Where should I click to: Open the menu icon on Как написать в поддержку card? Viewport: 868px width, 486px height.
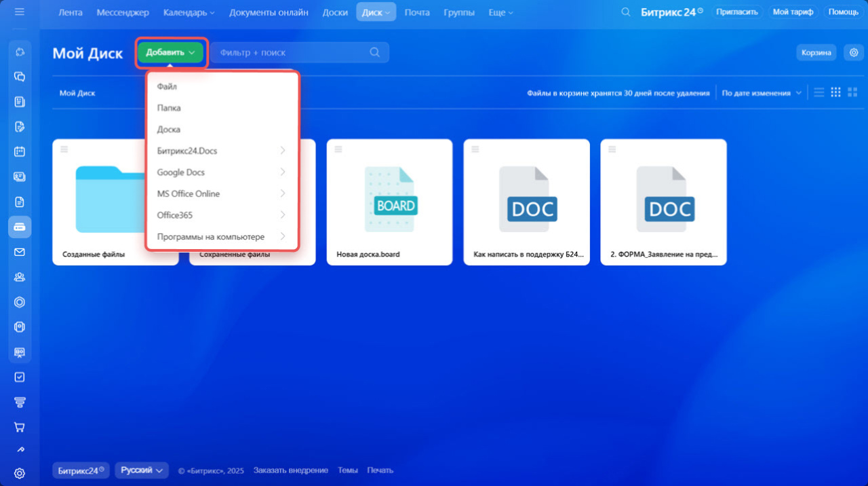pos(475,149)
